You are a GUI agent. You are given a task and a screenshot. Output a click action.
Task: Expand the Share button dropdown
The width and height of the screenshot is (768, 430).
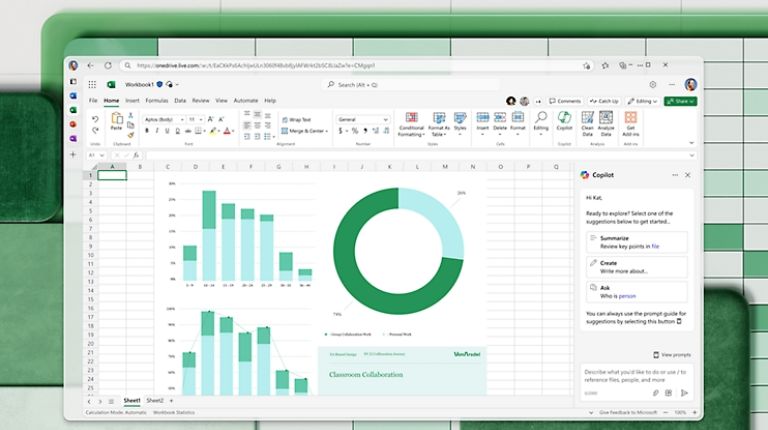pyautogui.click(x=691, y=101)
